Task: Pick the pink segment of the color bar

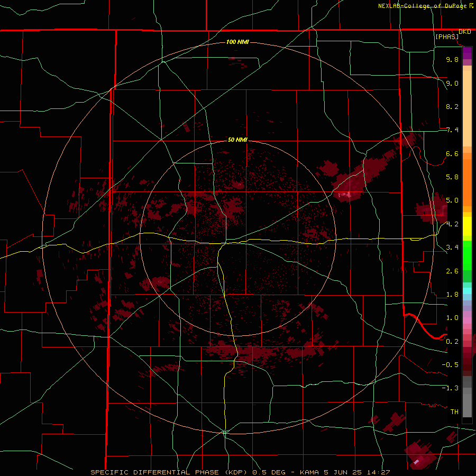Action: [x=467, y=321]
